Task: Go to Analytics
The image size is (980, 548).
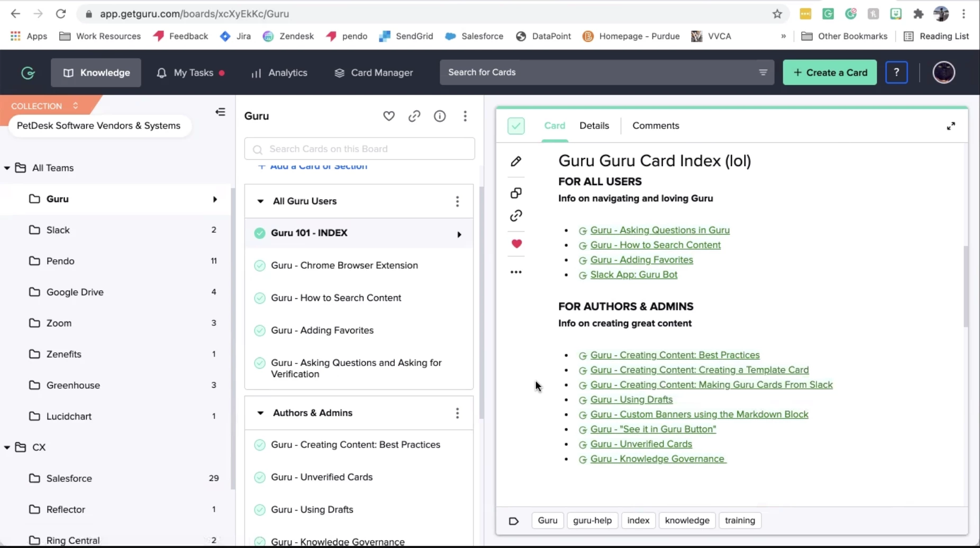Action: [279, 72]
